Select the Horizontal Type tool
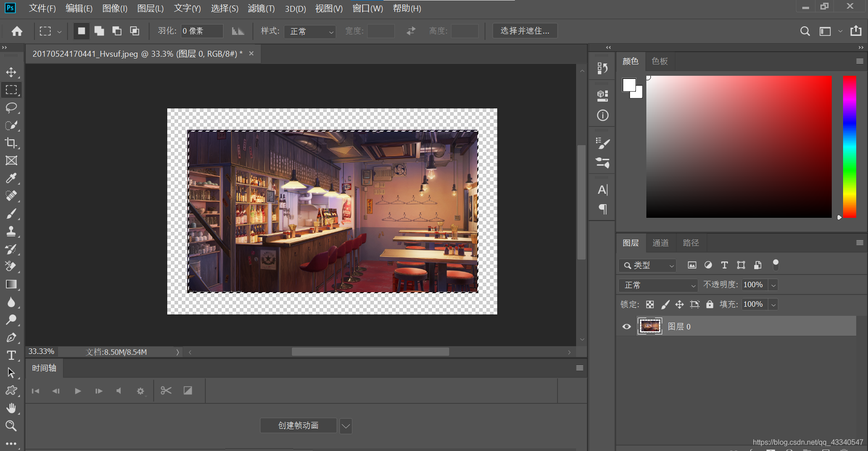The image size is (868, 451). pyautogui.click(x=11, y=355)
